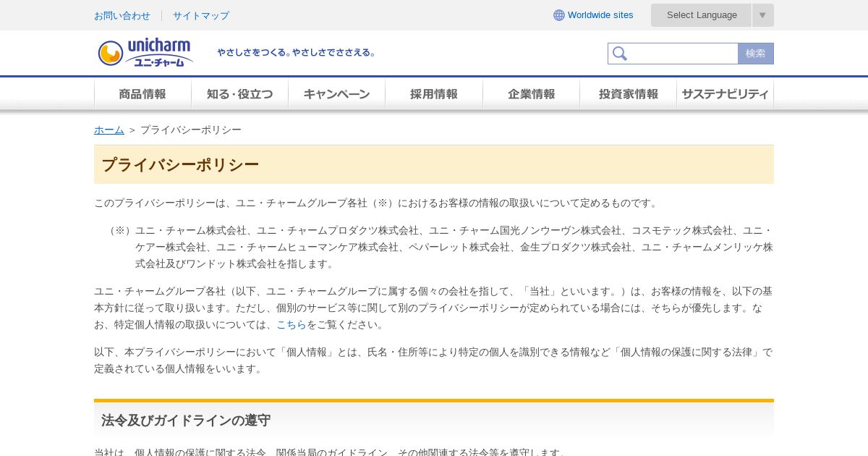Open the 企業情報 menu
The image size is (868, 456).
point(531,94)
